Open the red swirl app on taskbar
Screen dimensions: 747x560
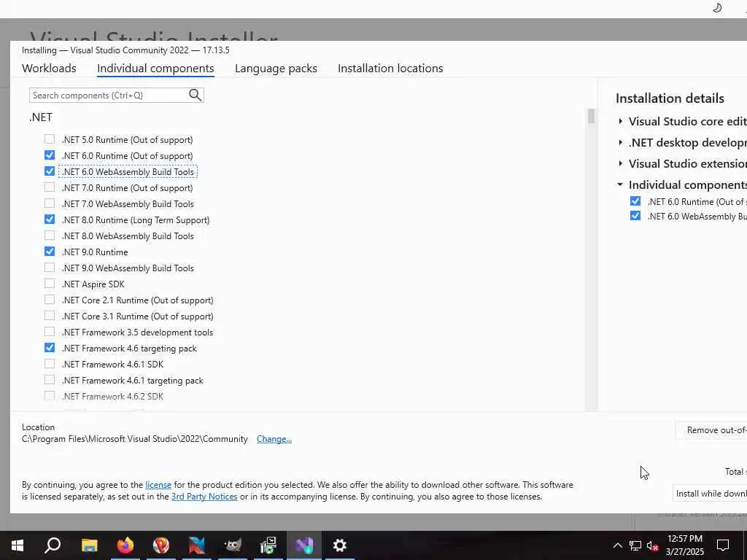tap(161, 545)
